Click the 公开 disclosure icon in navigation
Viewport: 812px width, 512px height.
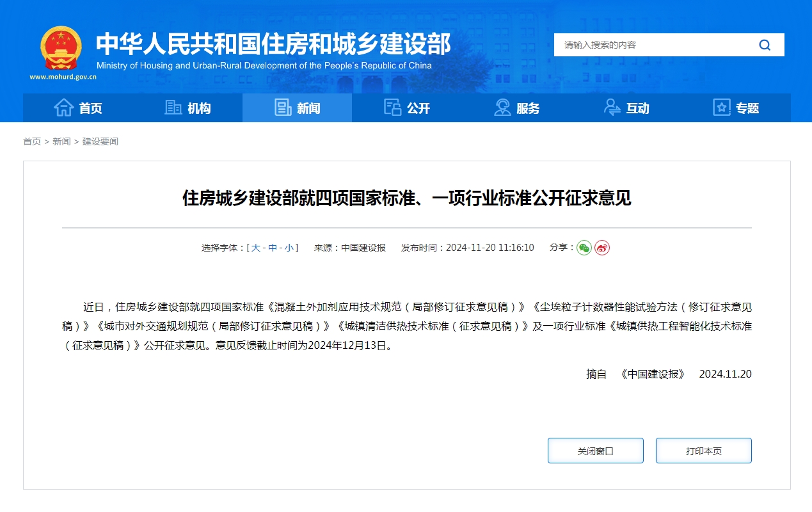pyautogui.click(x=393, y=108)
